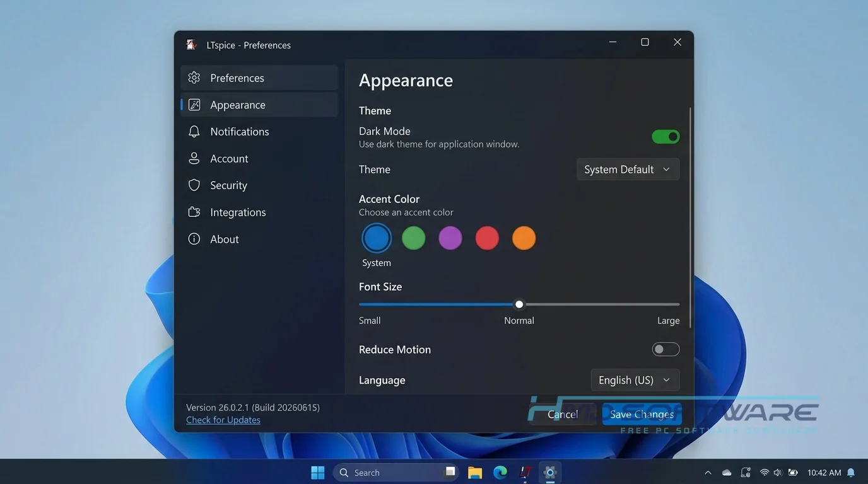Click the volume speaker tray icon
Image resolution: width=868 pixels, height=484 pixels.
tap(778, 473)
